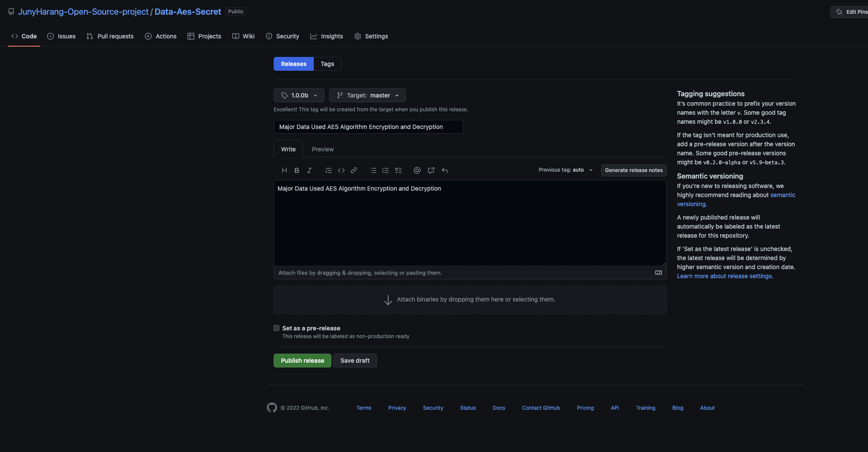868x452 pixels.
Task: Open Learn more about release settings link
Action: coord(725,276)
